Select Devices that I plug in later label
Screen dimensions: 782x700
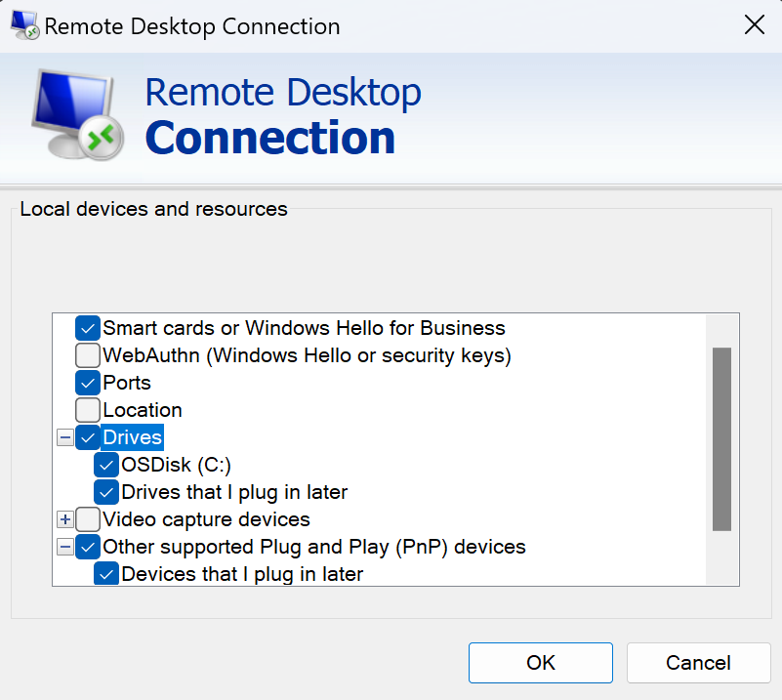coord(242,574)
